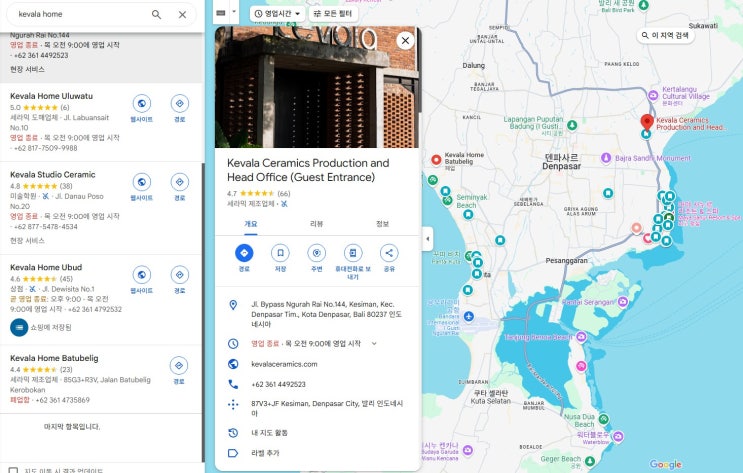Image resolution: width=743 pixels, height=473 pixels.
Task: Click the send to phone icon
Action: (x=353, y=253)
